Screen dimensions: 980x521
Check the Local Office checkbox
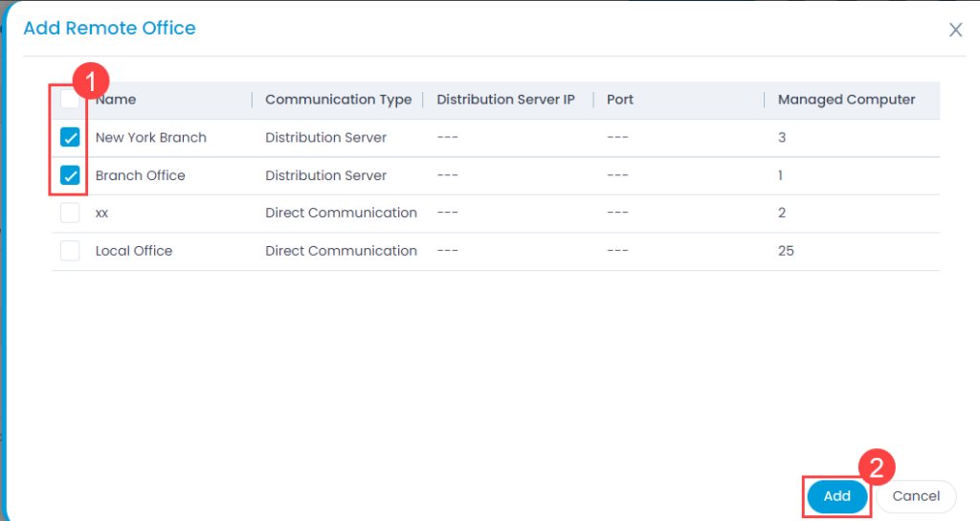click(x=70, y=251)
